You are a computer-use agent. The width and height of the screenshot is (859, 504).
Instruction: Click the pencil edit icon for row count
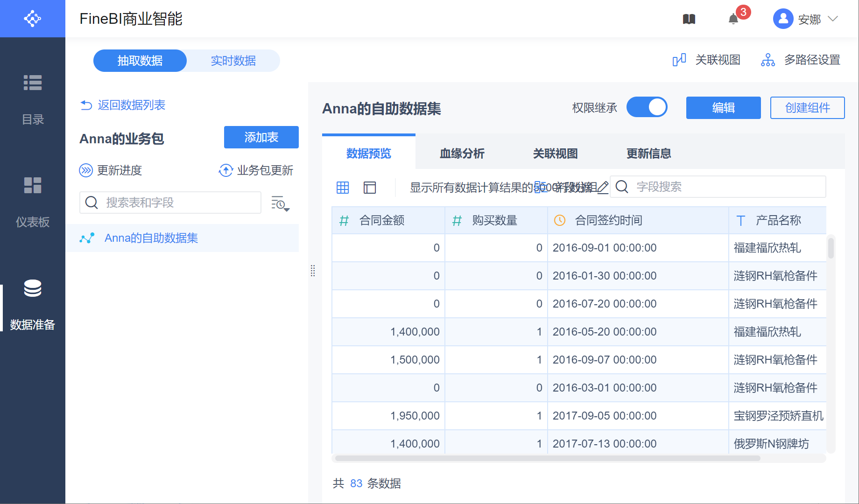(x=603, y=187)
